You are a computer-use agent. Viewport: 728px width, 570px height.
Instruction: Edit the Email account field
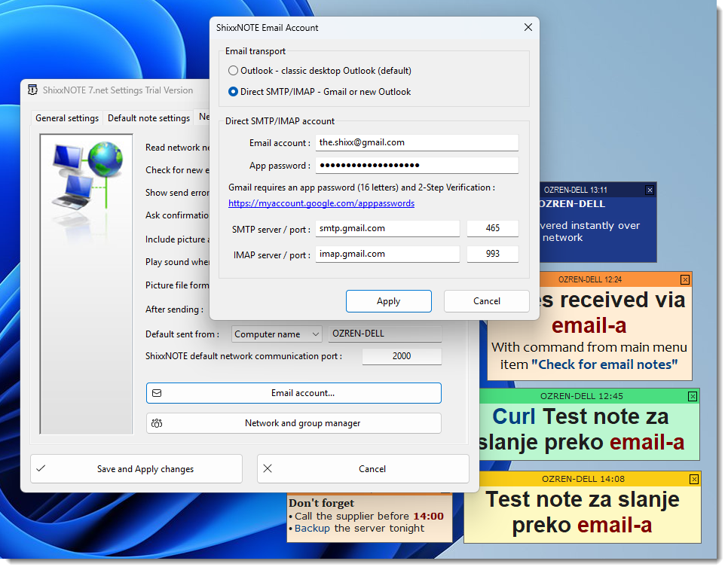[x=417, y=143]
